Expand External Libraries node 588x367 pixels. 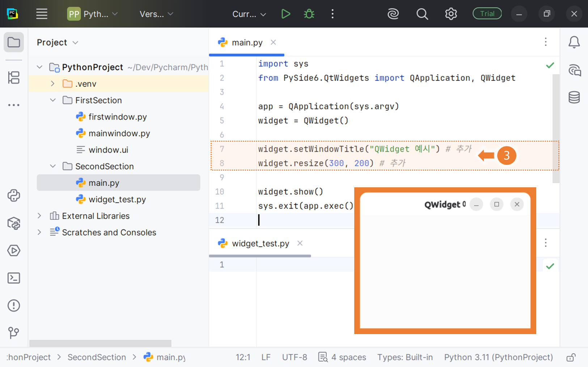[x=40, y=216]
